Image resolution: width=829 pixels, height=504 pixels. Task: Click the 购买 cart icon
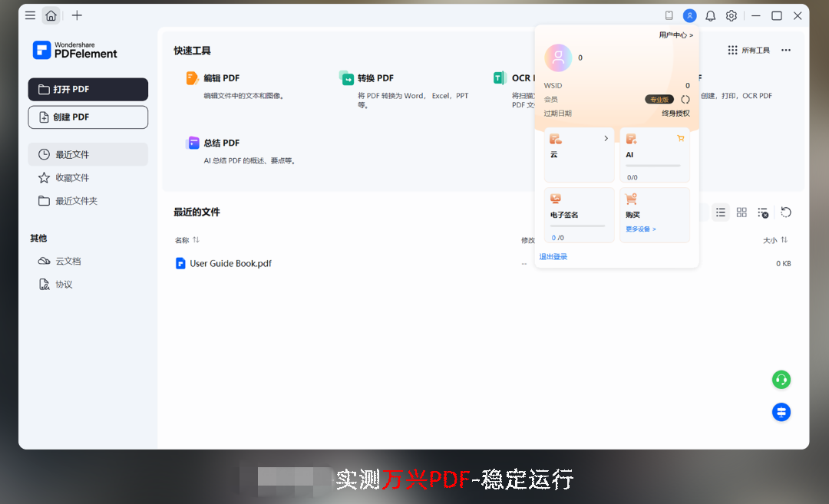point(631,199)
